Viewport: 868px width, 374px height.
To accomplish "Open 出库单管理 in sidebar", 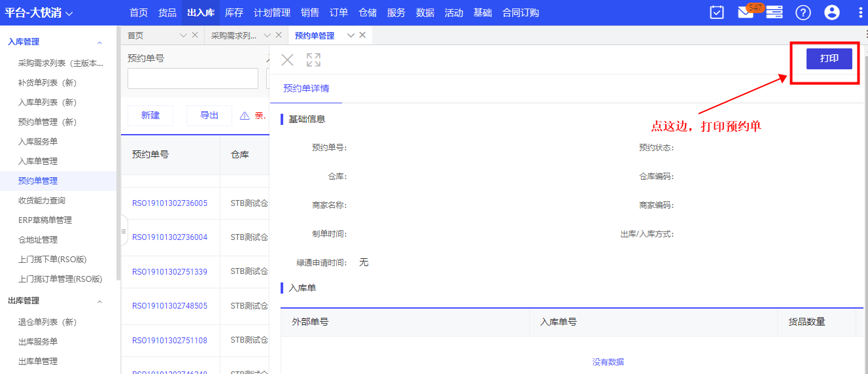I will tap(38, 362).
